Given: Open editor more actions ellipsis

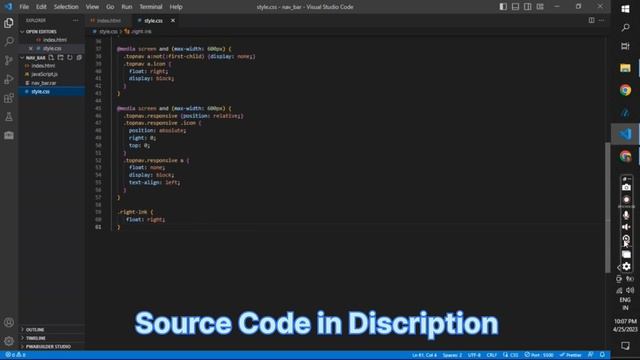Looking at the screenshot, I should (601, 20).
